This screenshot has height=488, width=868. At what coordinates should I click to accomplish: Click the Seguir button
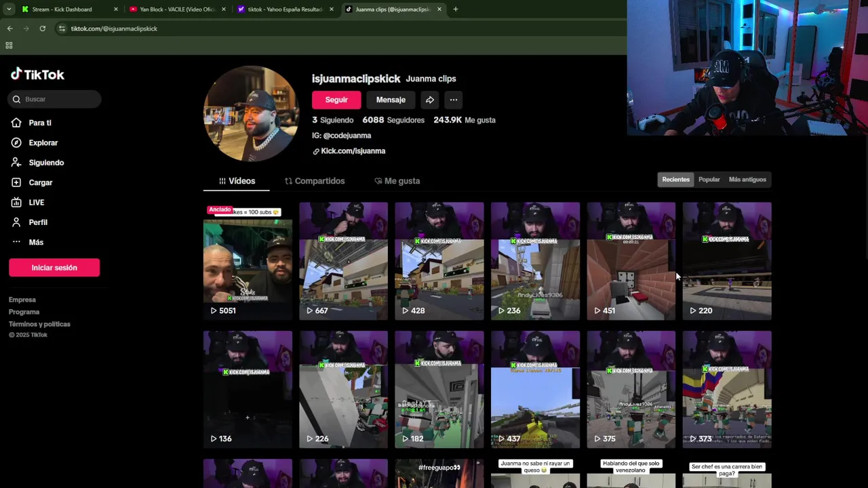pyautogui.click(x=336, y=100)
